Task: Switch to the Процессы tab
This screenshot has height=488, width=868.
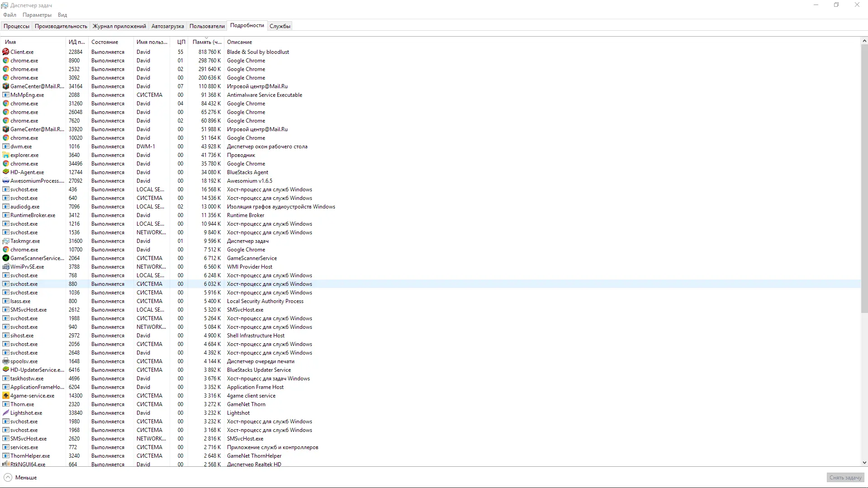Action: point(16,26)
